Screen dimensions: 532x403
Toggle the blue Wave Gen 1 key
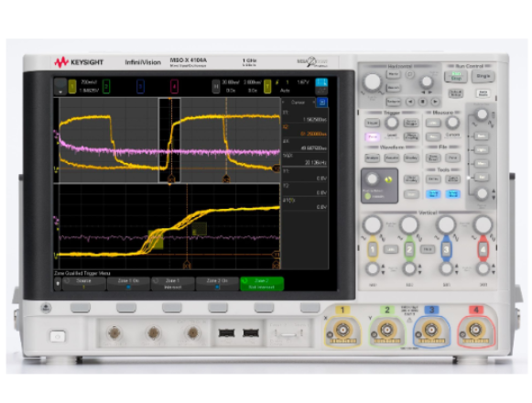pyautogui.click(x=433, y=194)
